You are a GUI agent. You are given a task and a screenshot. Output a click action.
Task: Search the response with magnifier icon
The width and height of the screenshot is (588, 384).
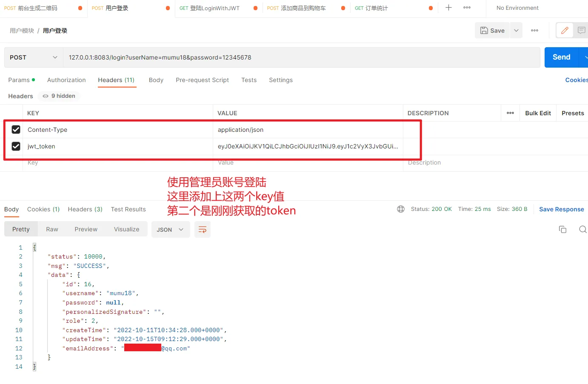pos(583,230)
